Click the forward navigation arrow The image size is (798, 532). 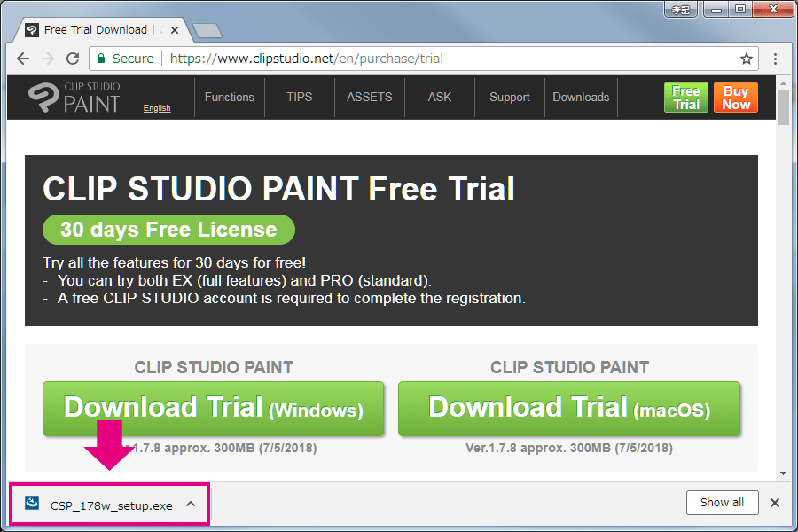[47, 59]
